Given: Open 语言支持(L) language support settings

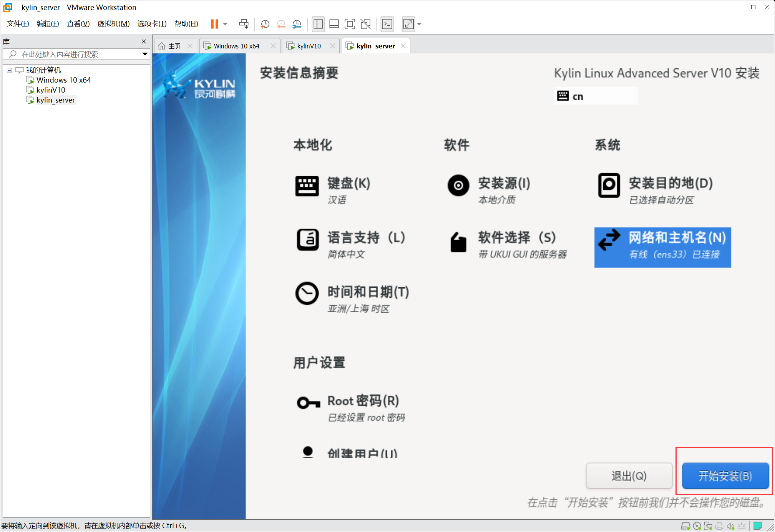Looking at the screenshot, I should pyautogui.click(x=351, y=245).
